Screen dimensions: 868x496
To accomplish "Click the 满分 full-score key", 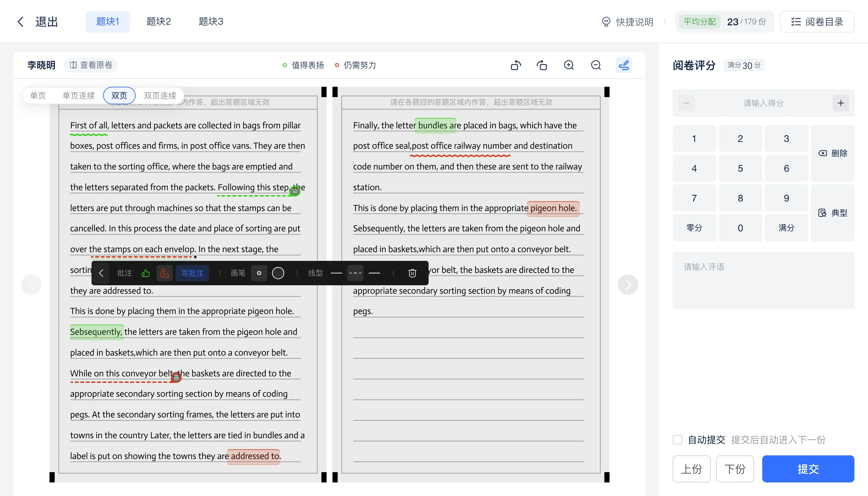I will [786, 228].
